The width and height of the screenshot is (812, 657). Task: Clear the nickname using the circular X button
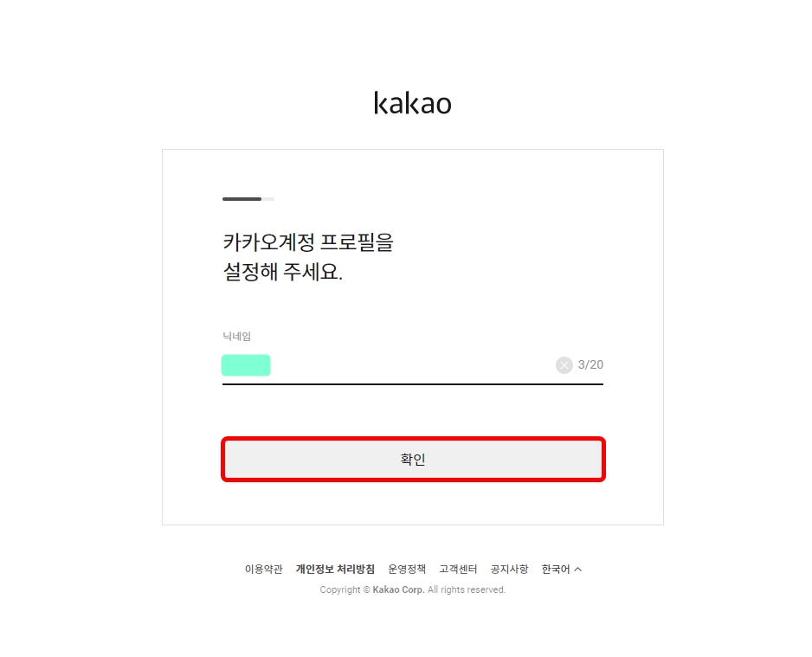564,364
